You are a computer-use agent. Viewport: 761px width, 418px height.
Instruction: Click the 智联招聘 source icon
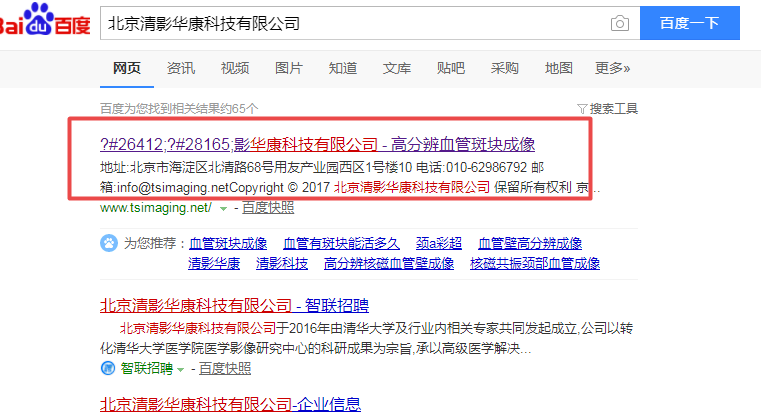(108, 368)
